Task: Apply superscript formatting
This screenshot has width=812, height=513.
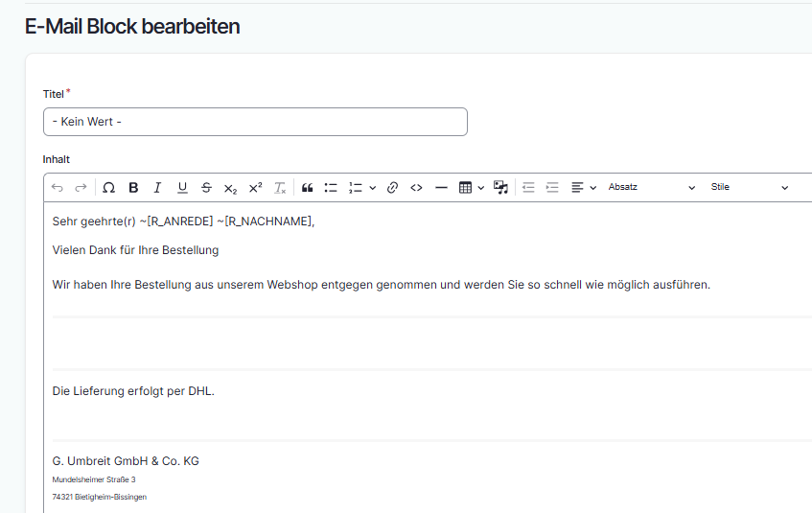Action: (255, 188)
